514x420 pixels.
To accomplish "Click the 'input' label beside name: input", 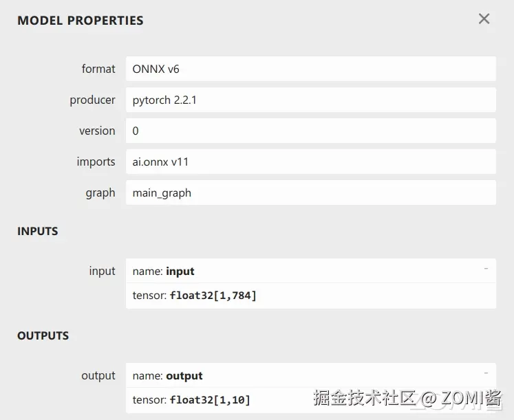I will (x=102, y=271).
